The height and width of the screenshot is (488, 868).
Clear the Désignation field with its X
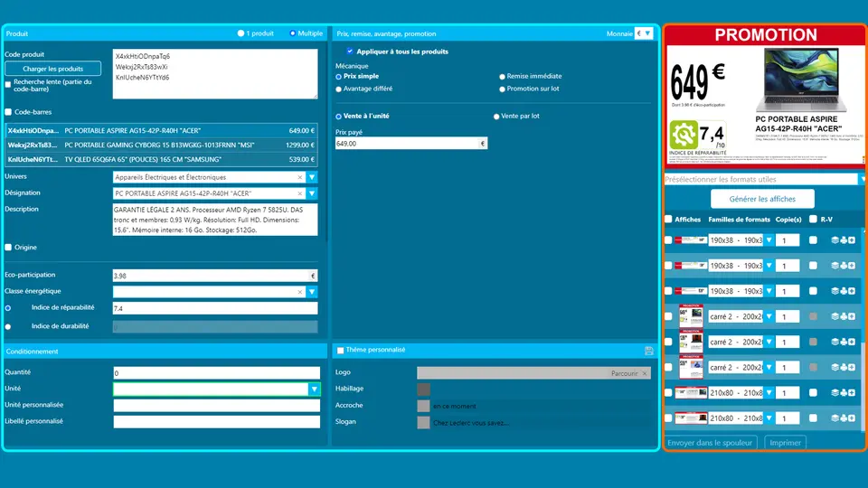[x=300, y=193]
